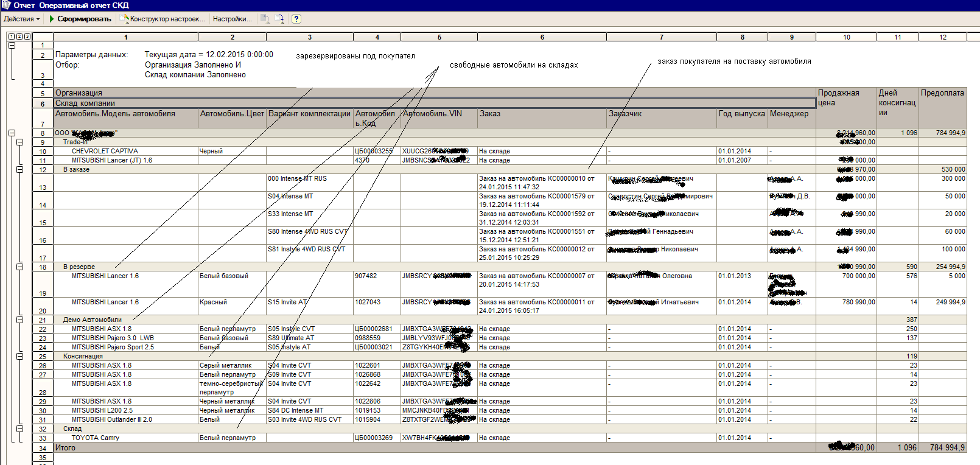Screen dimensions: 980x465
Task: Click the help question mark icon
Action: [x=296, y=19]
